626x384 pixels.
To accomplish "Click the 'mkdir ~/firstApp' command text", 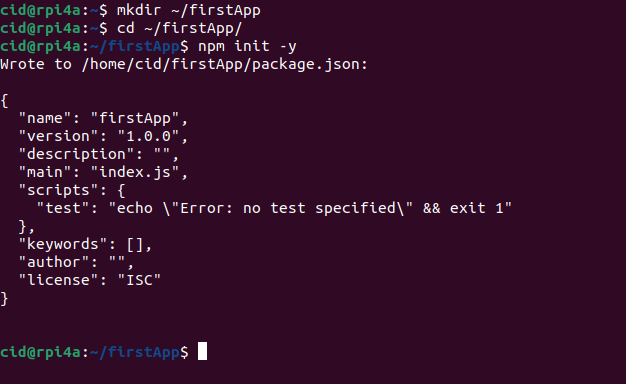I will pyautogui.click(x=188, y=10).
